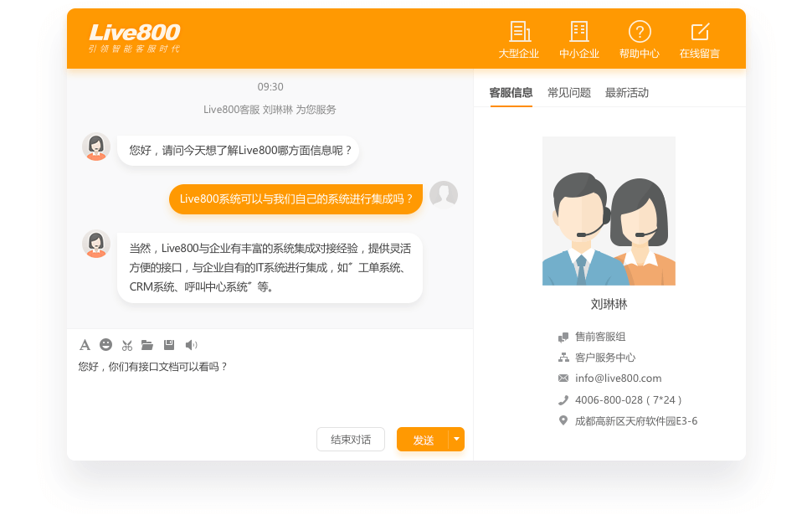Click the 在线留言 message icon
Image resolution: width=812 pixels, height=515 pixels.
(x=700, y=38)
